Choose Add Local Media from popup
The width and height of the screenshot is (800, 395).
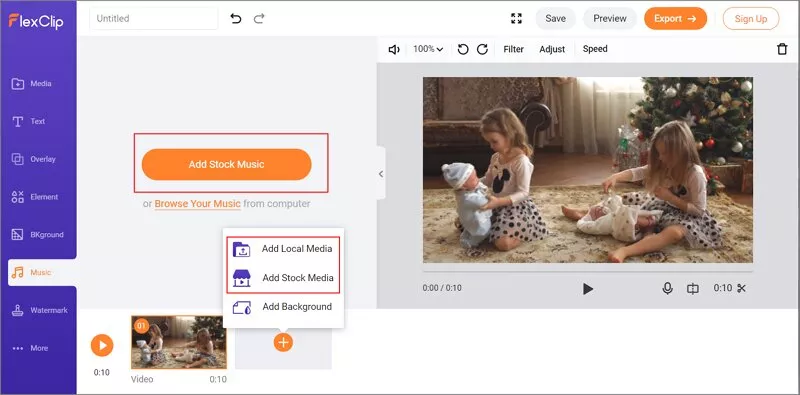pos(283,249)
